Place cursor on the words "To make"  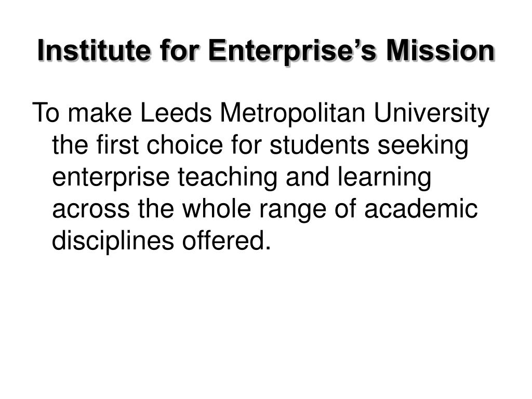pos(83,113)
